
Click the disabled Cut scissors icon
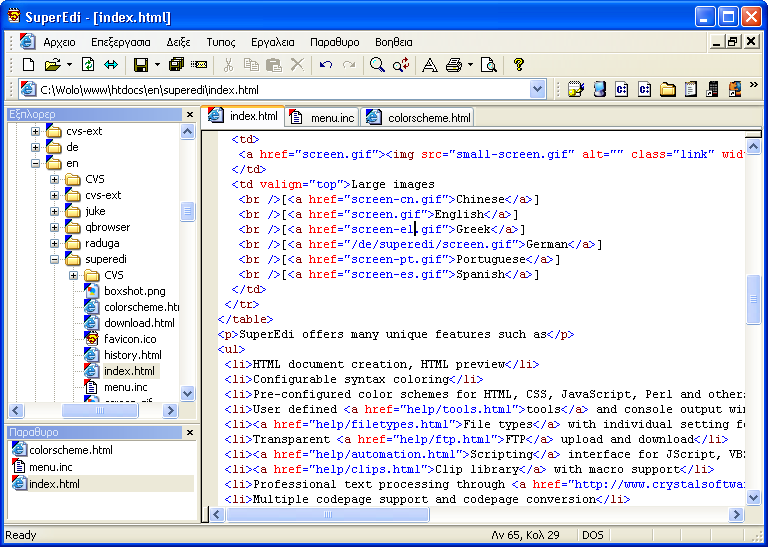click(228, 65)
